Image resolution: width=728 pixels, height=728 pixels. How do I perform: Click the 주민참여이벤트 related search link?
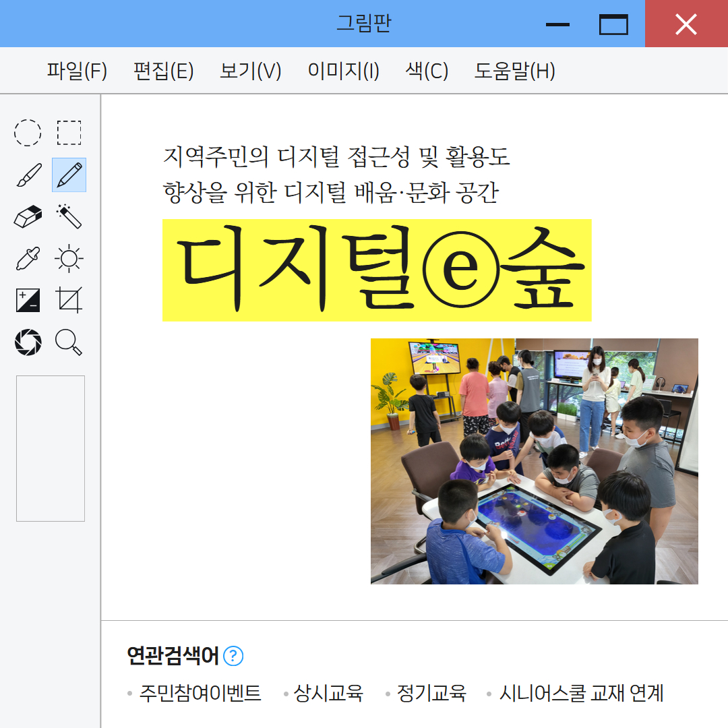200,693
